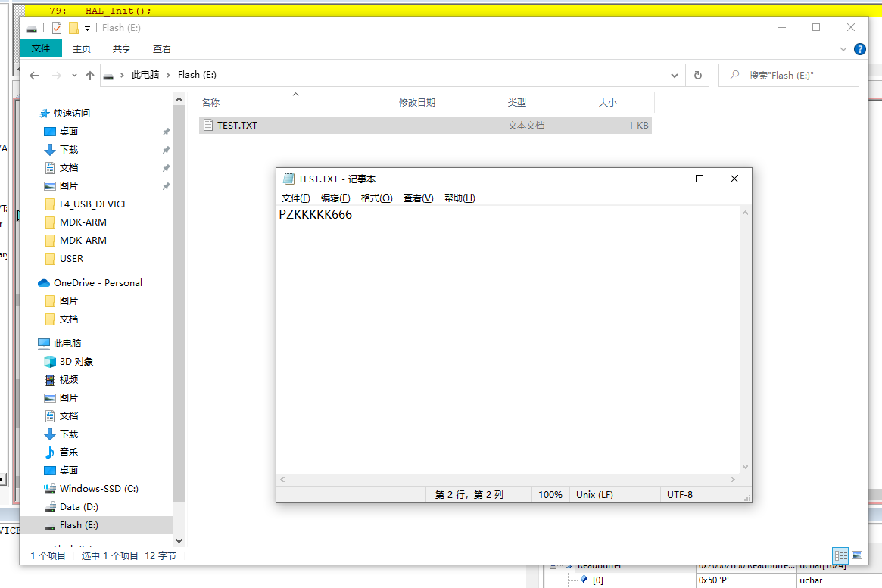Click the PZKKKKK666 text in Notepad

(315, 215)
